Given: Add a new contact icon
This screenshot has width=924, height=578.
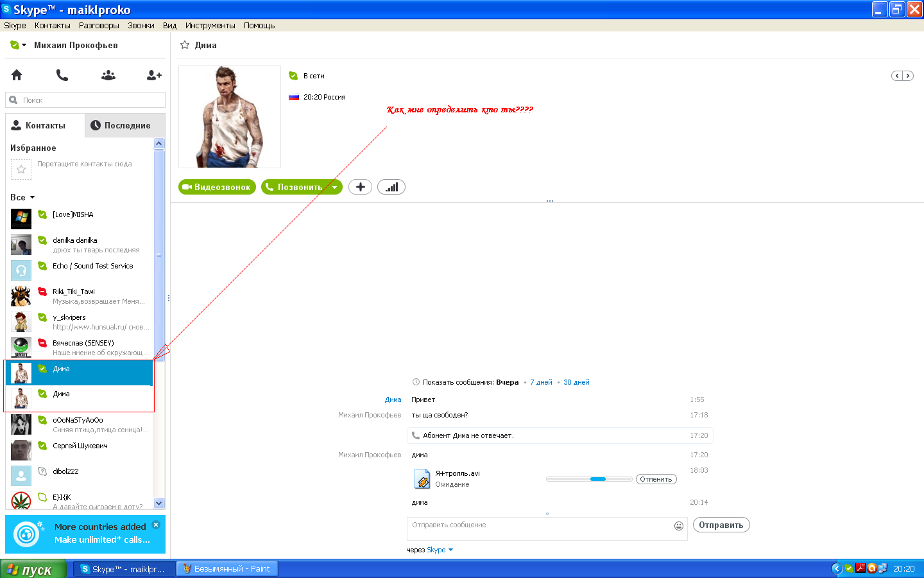Looking at the screenshot, I should [154, 75].
